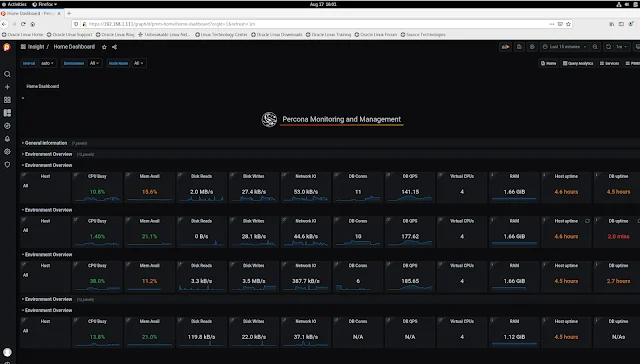Image resolution: width=640 pixels, height=364 pixels.
Task: Go back using Firefox back arrow
Action: 4,24
